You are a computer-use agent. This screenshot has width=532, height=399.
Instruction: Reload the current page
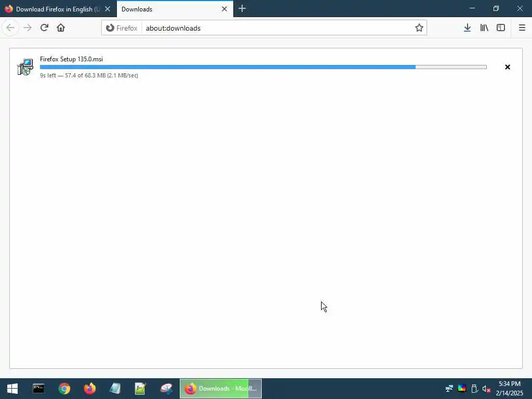click(44, 28)
